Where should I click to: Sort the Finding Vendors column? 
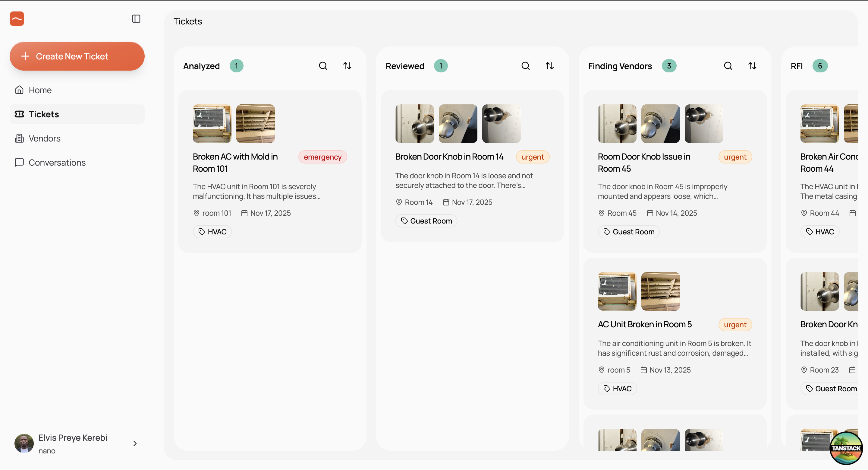click(x=752, y=66)
